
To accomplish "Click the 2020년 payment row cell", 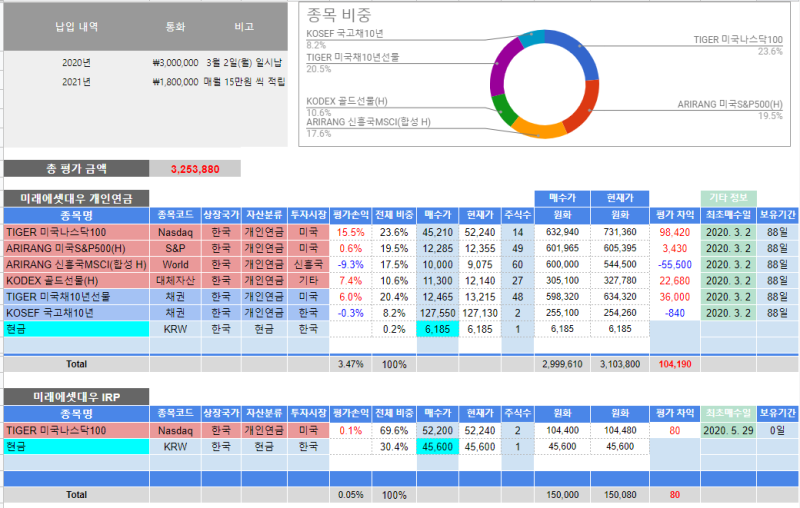I will pyautogui.click(x=77, y=63).
